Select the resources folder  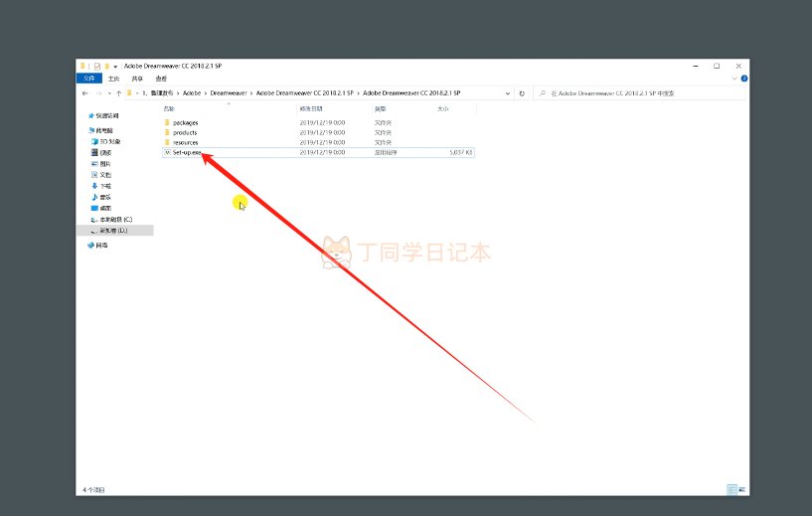[x=185, y=142]
